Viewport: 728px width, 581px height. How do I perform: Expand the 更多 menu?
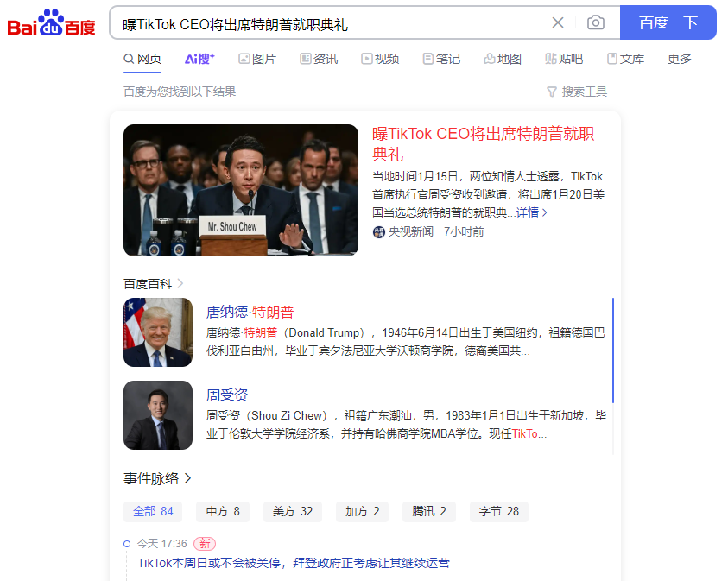pyautogui.click(x=680, y=59)
